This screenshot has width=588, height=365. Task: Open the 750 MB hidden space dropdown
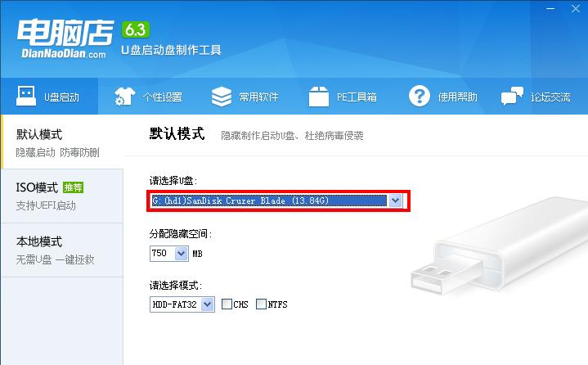pos(181,254)
